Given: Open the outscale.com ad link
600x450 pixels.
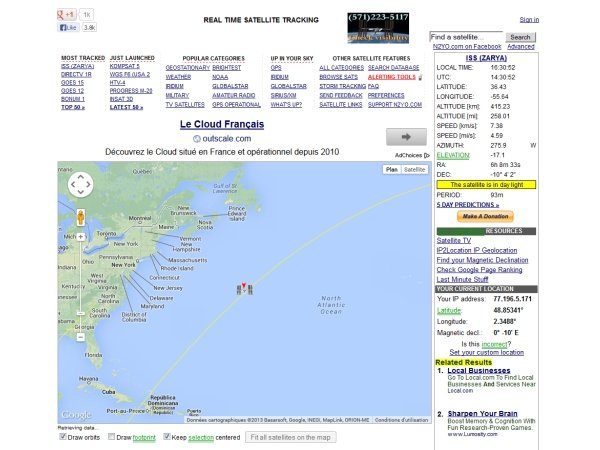Looking at the screenshot, I should click(x=227, y=139).
